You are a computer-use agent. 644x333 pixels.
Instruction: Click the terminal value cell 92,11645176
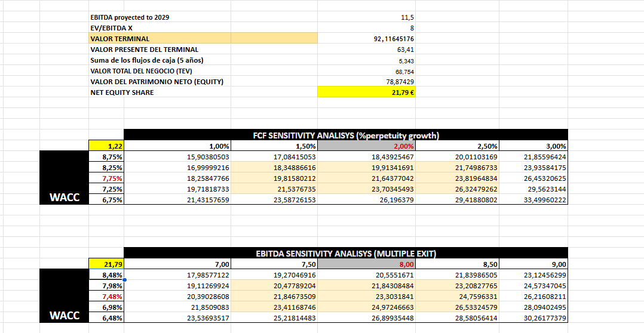coord(366,39)
